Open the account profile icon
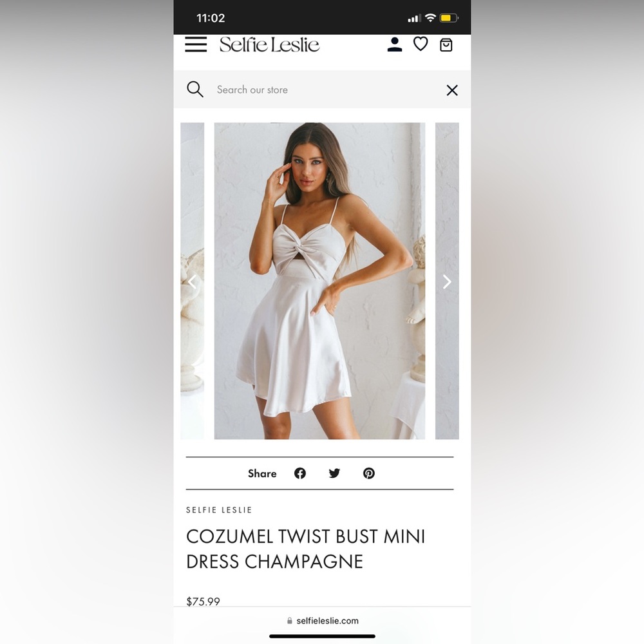 click(x=394, y=44)
